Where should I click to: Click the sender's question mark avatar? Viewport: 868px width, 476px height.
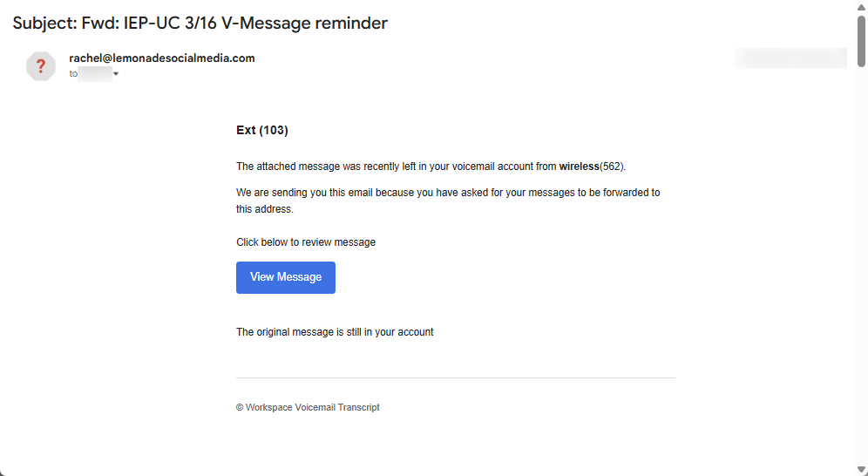pos(41,66)
